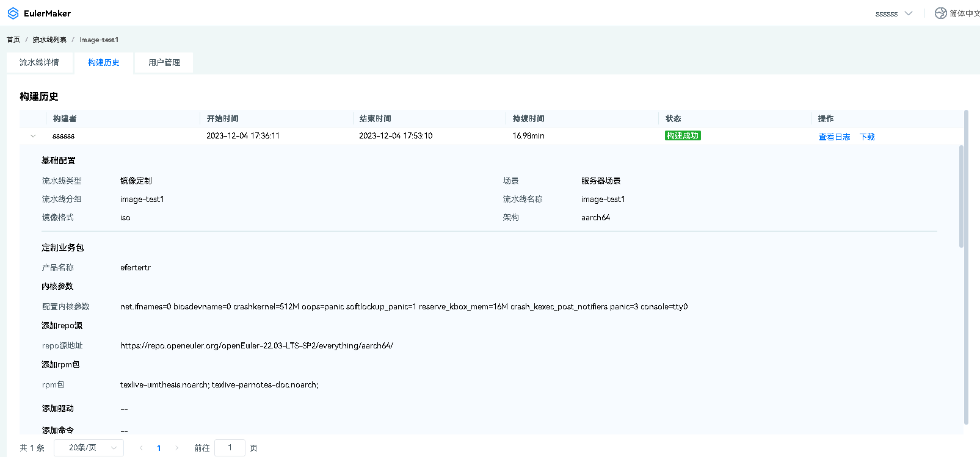The height and width of the screenshot is (457, 980).
Task: Click 查看日志 to view build log
Action: pyautogui.click(x=834, y=137)
